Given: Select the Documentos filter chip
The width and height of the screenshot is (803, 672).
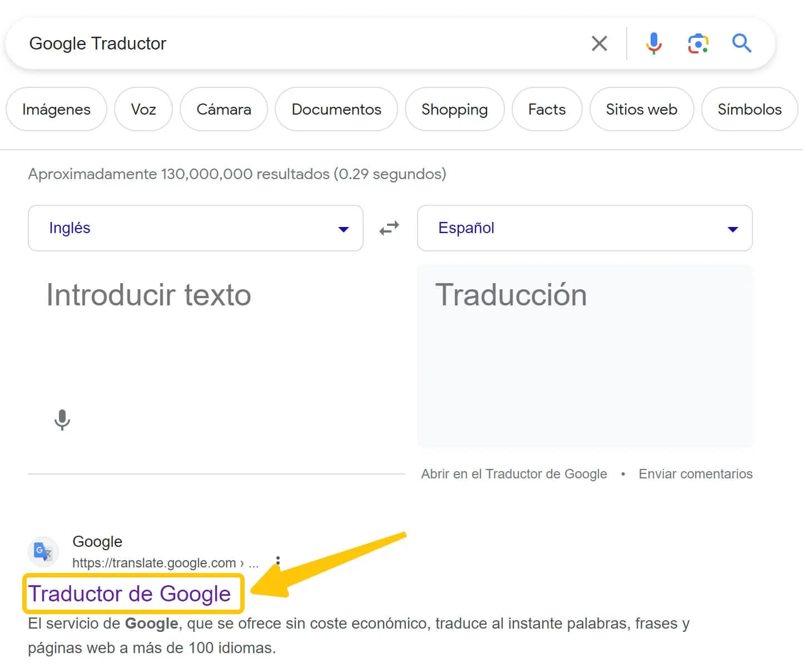Looking at the screenshot, I should 336,109.
